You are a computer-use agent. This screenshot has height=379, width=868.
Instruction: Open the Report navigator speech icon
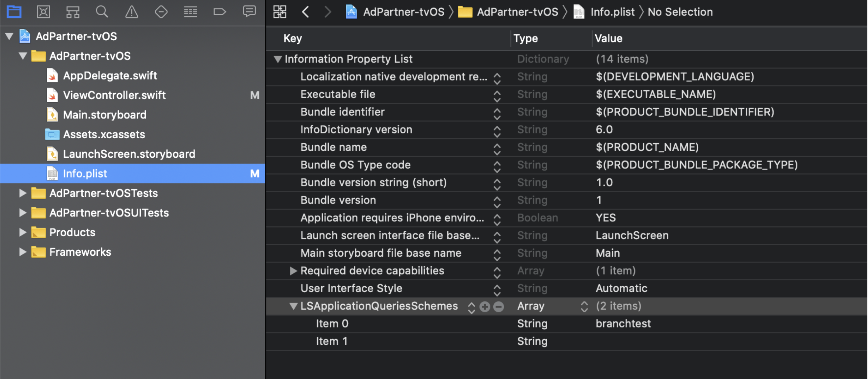pos(249,12)
